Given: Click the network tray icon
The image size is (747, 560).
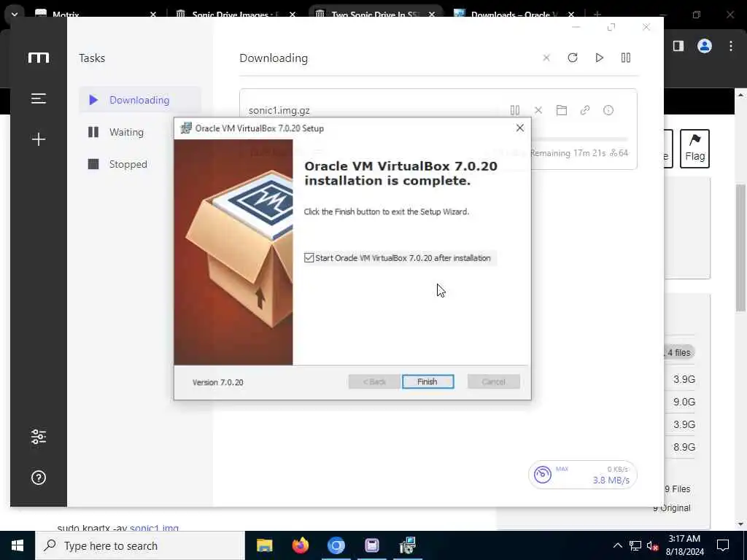Looking at the screenshot, I should [x=635, y=545].
